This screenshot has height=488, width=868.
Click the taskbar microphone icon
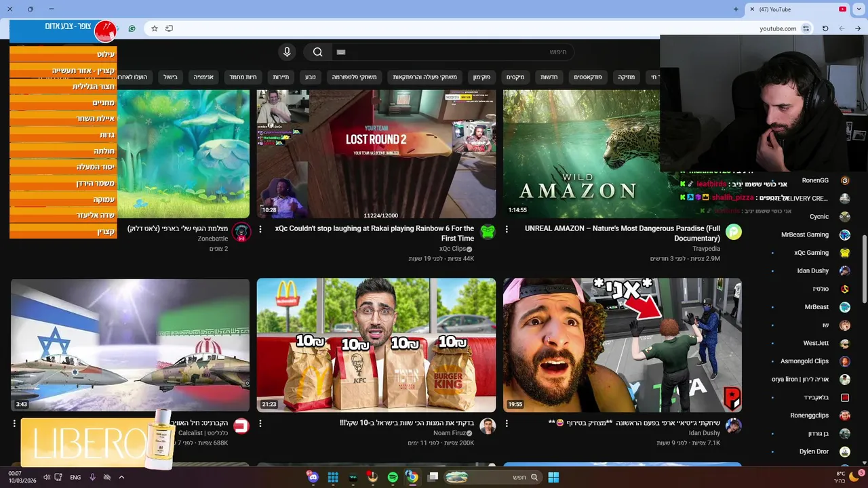[x=92, y=477]
